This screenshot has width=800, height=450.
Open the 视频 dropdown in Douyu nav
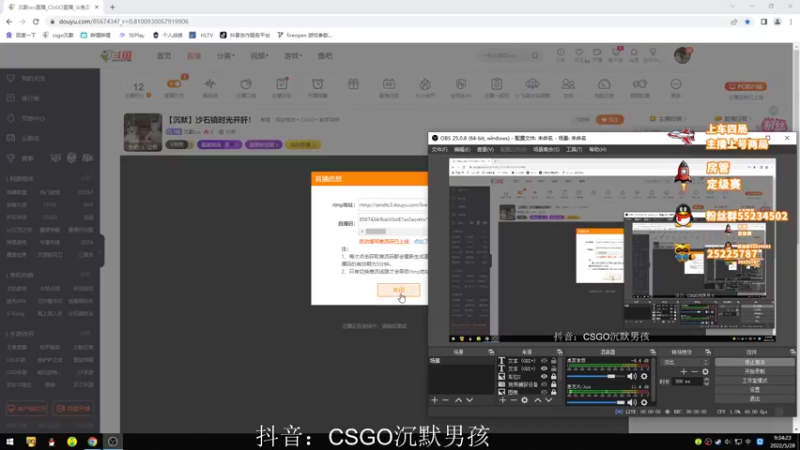tap(259, 56)
